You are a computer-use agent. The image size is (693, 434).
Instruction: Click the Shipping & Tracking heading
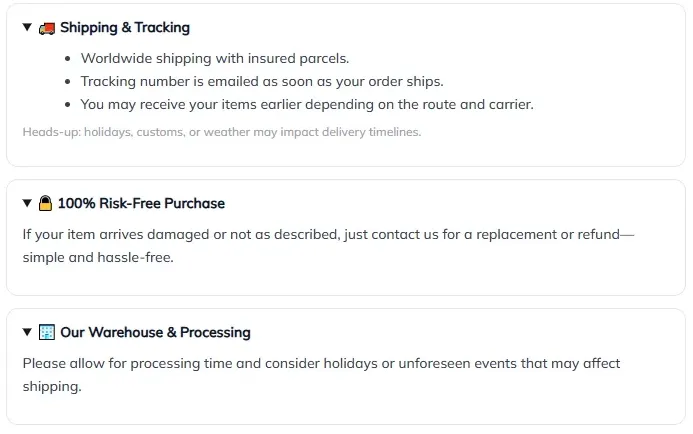coord(124,28)
